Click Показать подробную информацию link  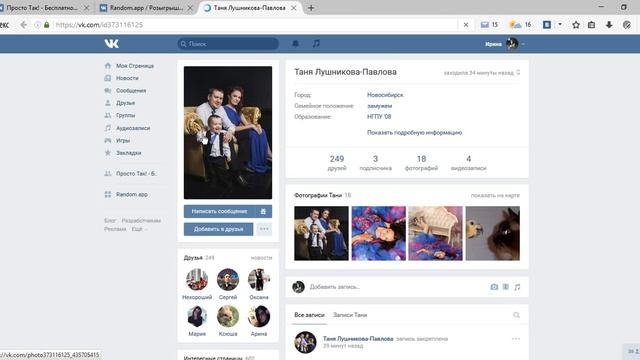tap(414, 133)
